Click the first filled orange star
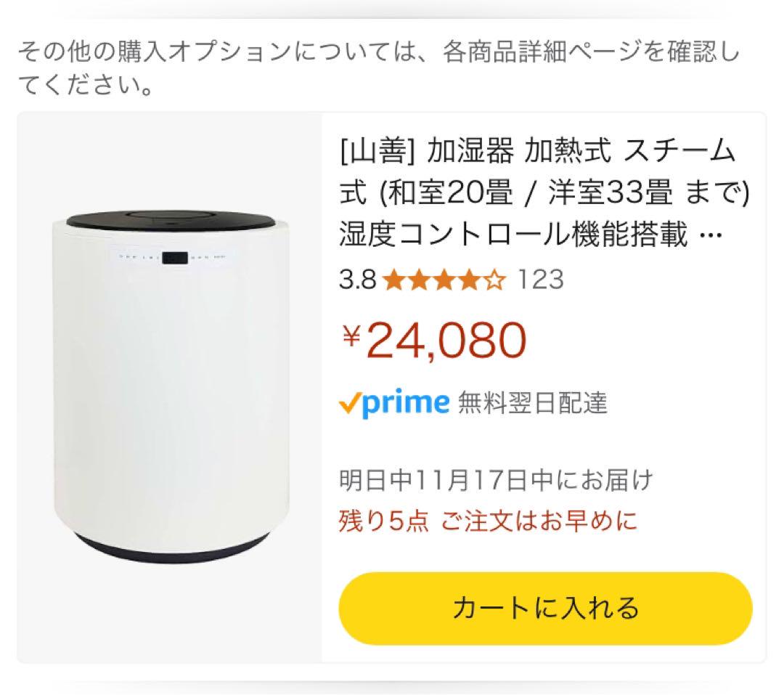Viewport: 784px width, 695px height. (394, 280)
